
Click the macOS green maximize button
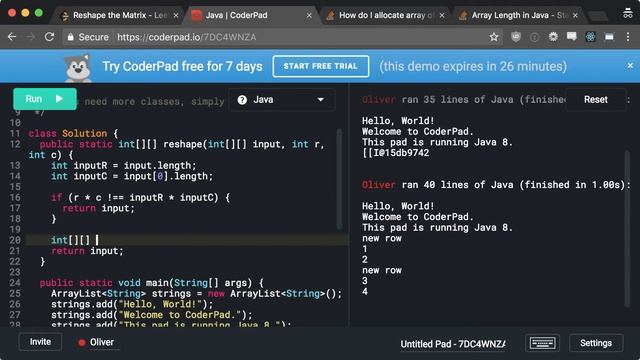pyautogui.click(x=39, y=13)
